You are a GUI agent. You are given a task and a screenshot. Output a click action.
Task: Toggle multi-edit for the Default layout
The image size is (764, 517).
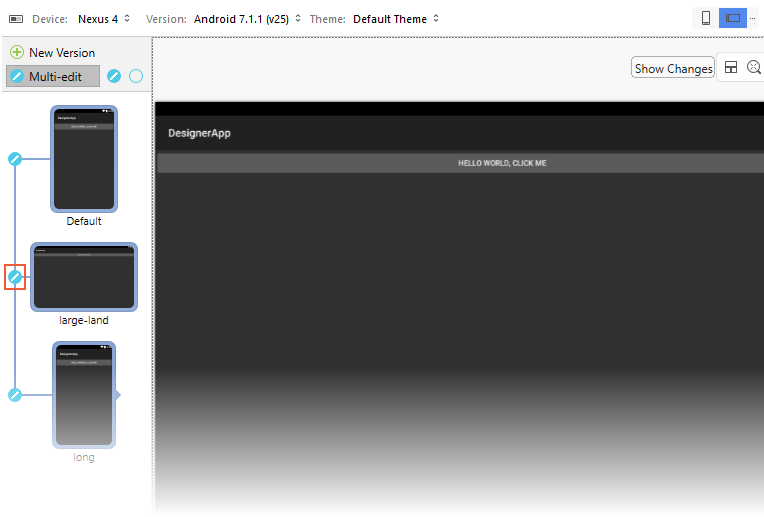15,159
